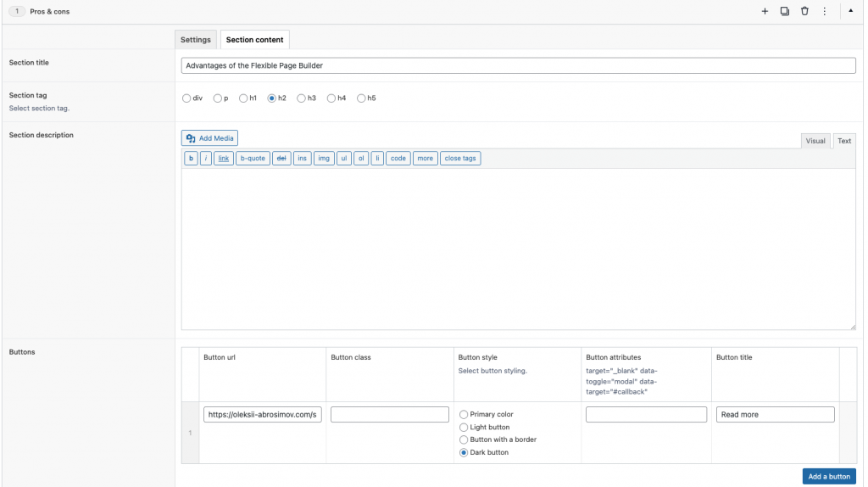Image resolution: width=868 pixels, height=487 pixels.
Task: Choose Button with a border style
Action: click(x=464, y=439)
